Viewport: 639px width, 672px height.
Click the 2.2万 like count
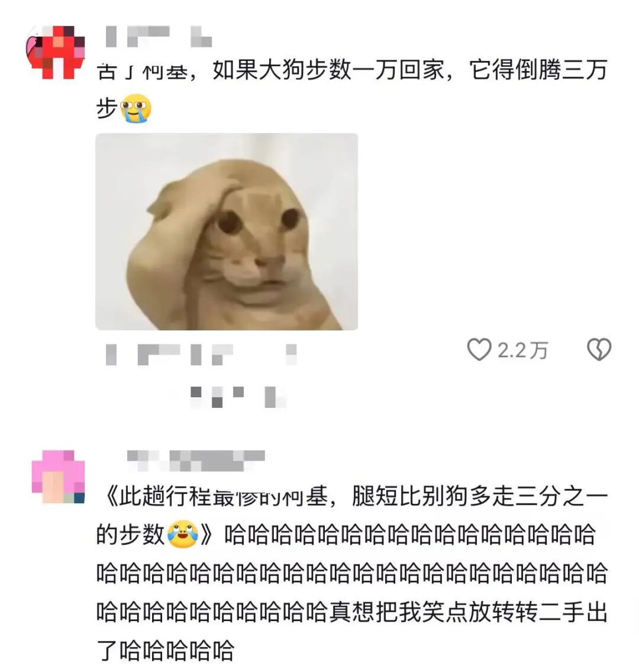523,350
